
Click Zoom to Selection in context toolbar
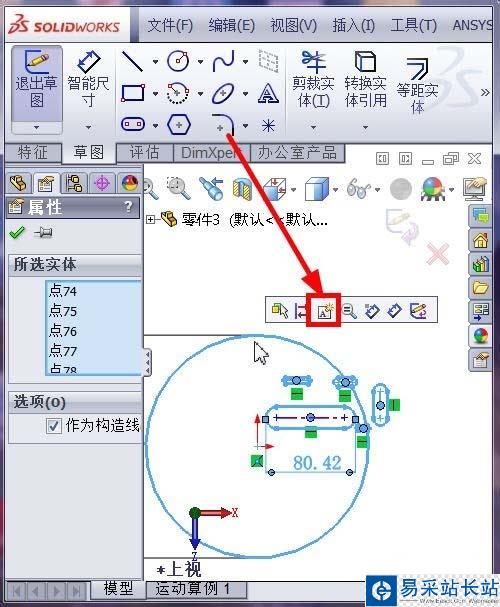(349, 310)
